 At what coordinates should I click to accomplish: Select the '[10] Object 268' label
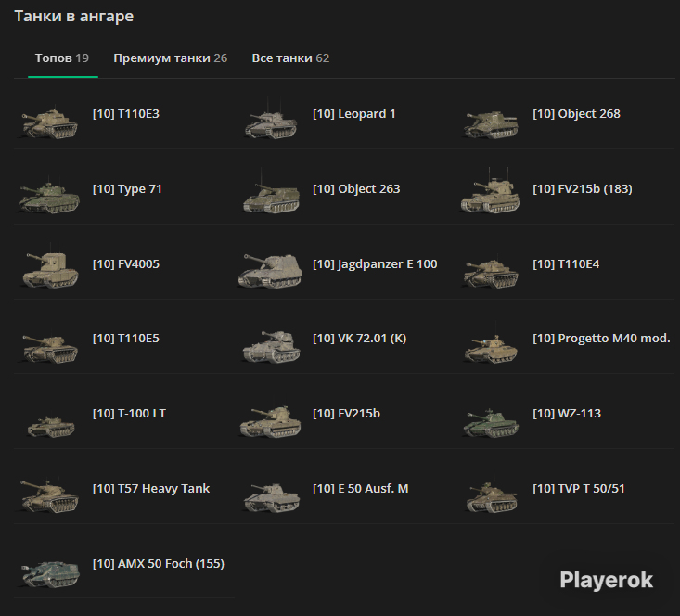pyautogui.click(x=576, y=114)
